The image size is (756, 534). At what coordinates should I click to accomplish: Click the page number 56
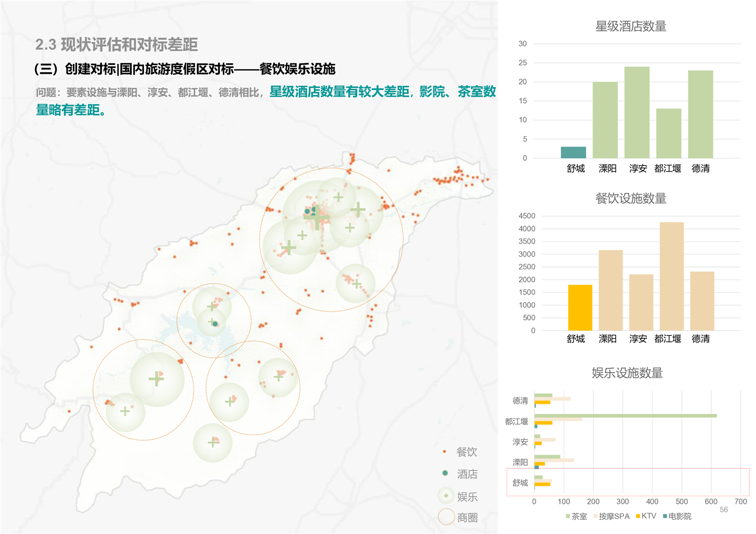[724, 510]
